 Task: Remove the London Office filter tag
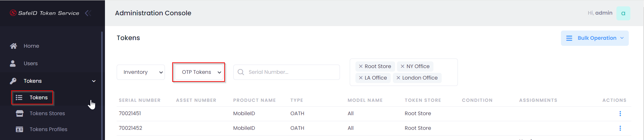[x=398, y=78]
